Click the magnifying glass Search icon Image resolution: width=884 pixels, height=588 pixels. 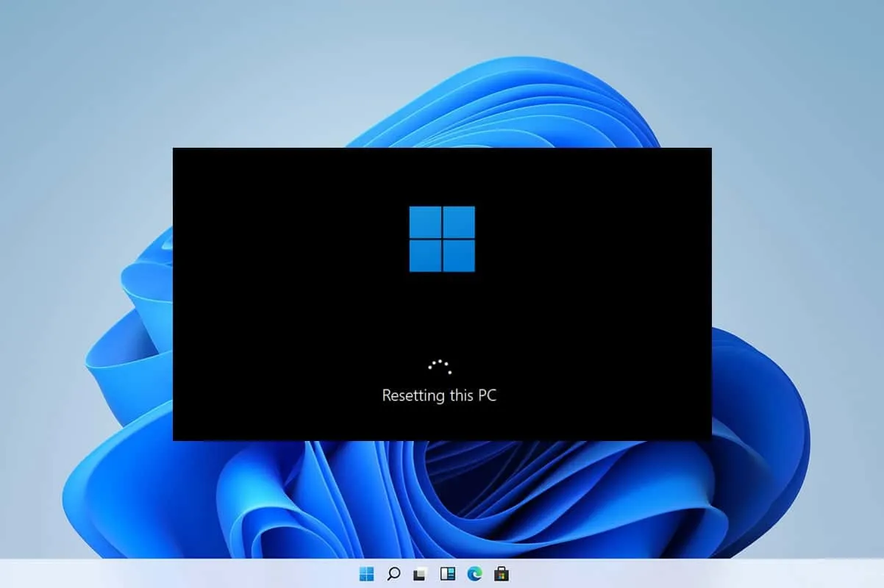click(393, 574)
